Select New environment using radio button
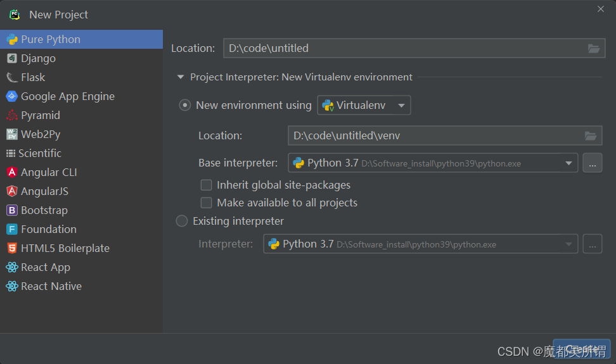Viewport: 616px width, 364px height. point(185,105)
